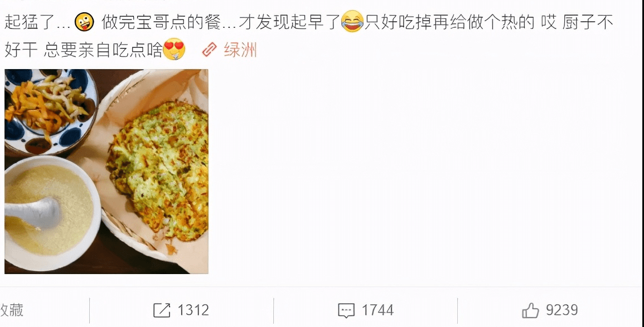Click the laughing-with-tears emoji
Viewport: 644px width, 327px height.
pyautogui.click(x=352, y=22)
